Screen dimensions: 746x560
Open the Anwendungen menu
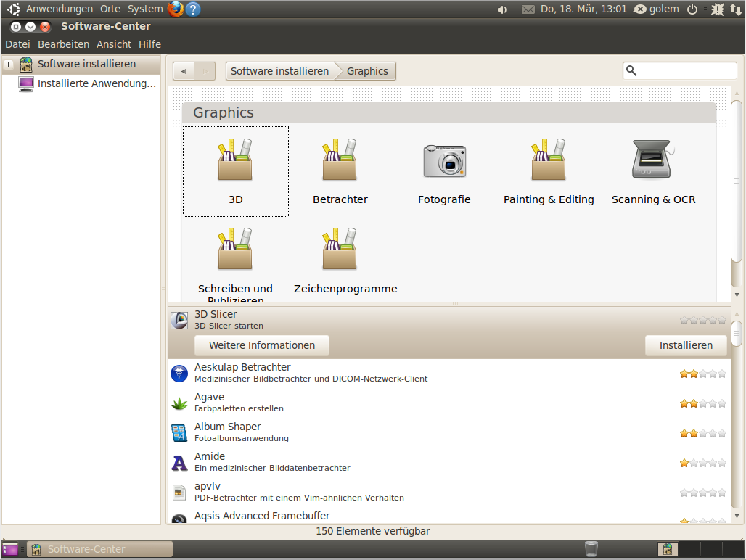tap(60, 9)
